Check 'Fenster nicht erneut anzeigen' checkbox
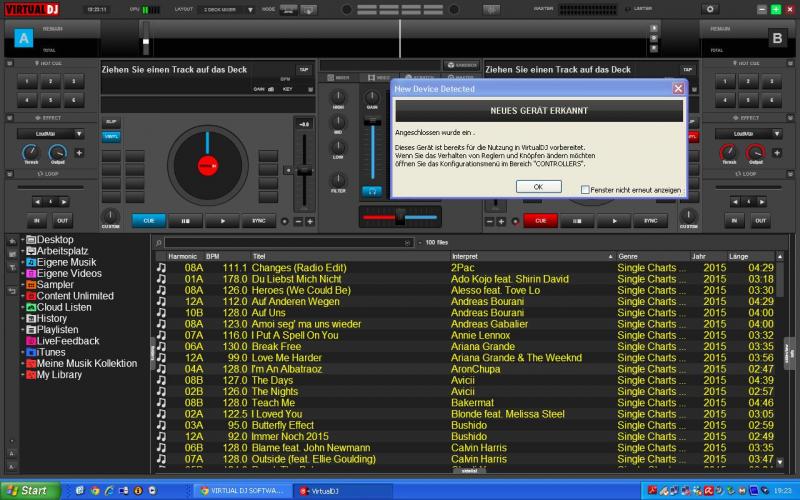 click(585, 189)
